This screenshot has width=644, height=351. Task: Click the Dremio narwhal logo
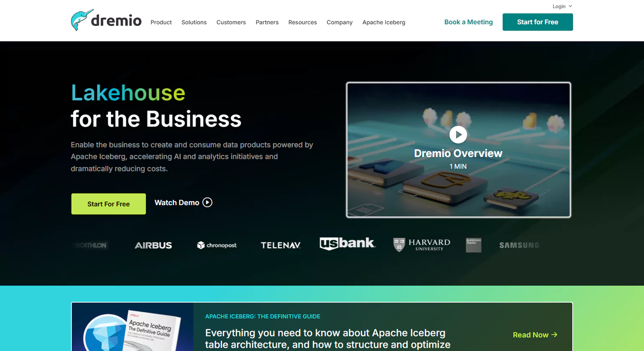[x=106, y=20]
